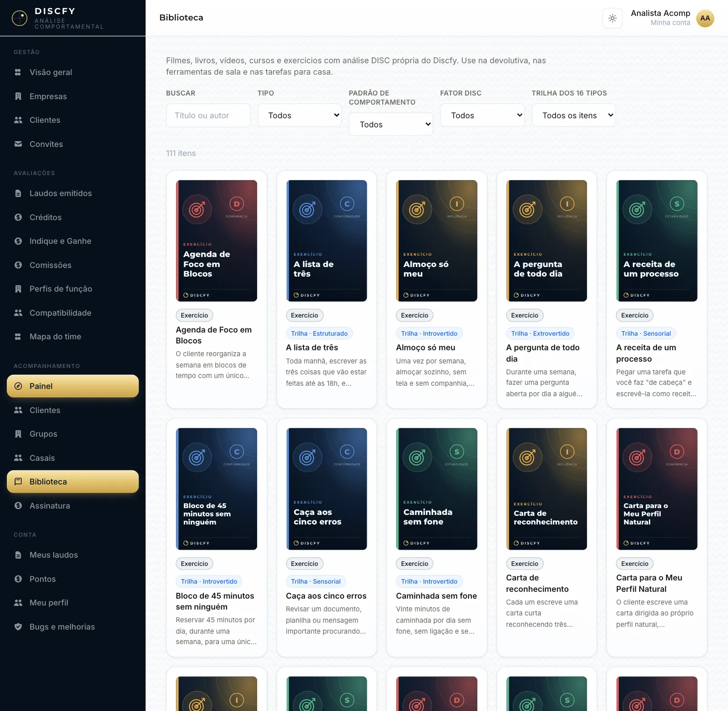This screenshot has width=728, height=711.
Task: Open the AA account avatar
Action: coord(705,18)
